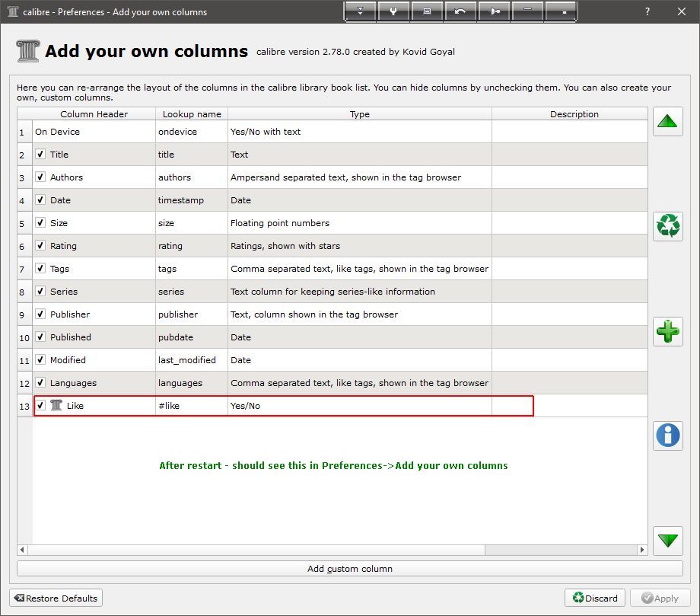Image resolution: width=700 pixels, height=616 pixels.
Task: Toggle the Modified column checkbox
Action: coord(40,359)
